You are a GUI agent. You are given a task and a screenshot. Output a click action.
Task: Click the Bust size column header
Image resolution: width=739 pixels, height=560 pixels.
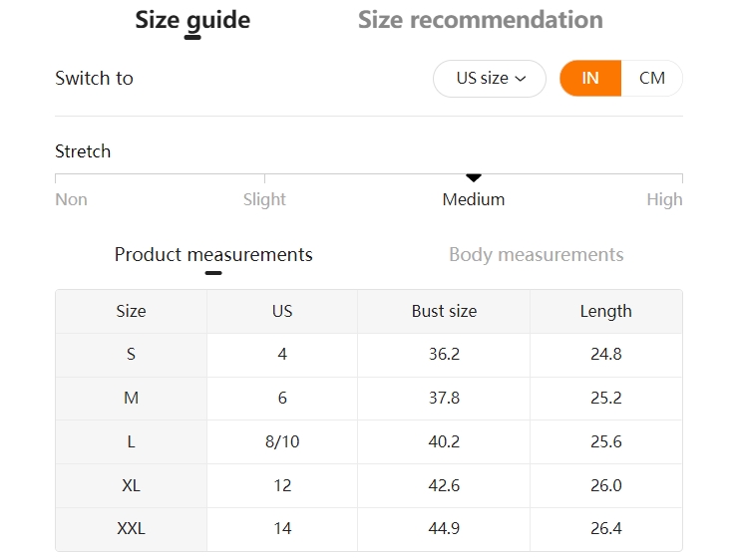point(444,311)
